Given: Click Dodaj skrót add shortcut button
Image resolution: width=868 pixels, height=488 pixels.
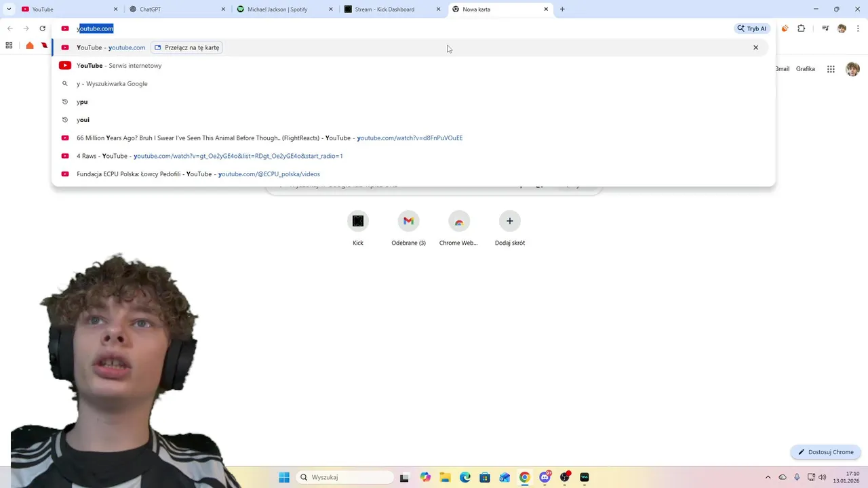Looking at the screenshot, I should pyautogui.click(x=510, y=228).
